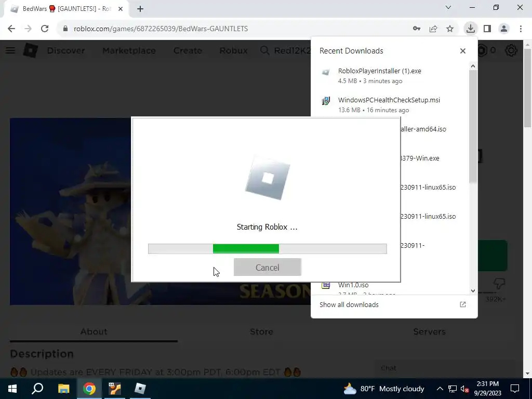Open the network tray icon

[453, 389]
